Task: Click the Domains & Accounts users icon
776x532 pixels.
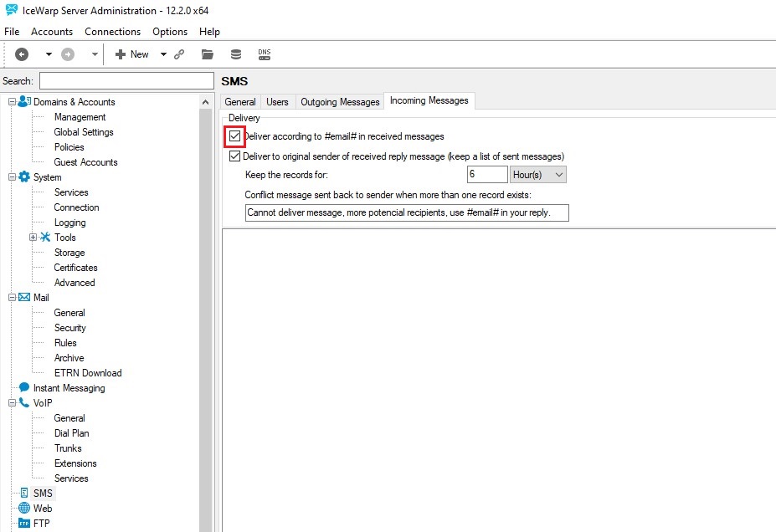Action: click(24, 101)
